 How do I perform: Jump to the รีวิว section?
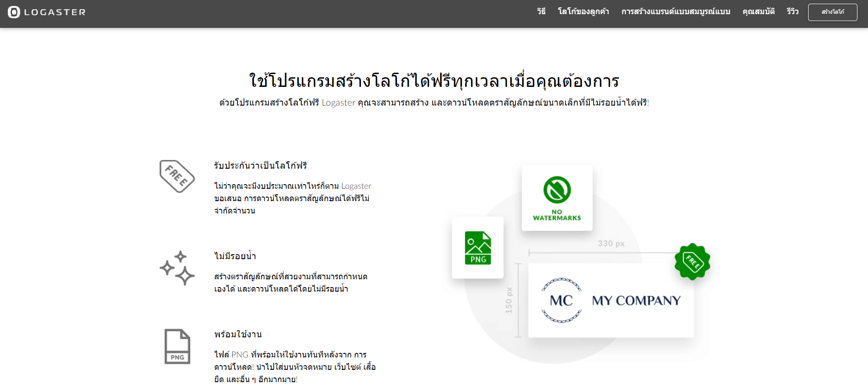point(793,11)
